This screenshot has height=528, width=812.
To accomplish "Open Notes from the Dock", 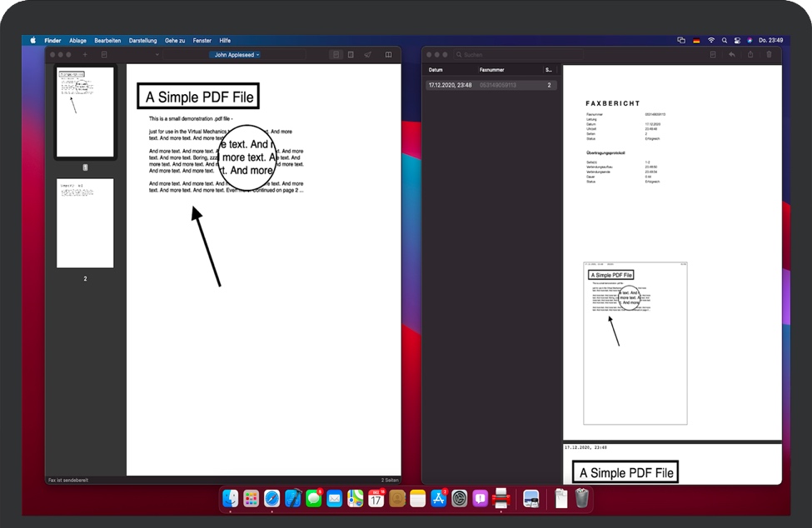I will (417, 499).
